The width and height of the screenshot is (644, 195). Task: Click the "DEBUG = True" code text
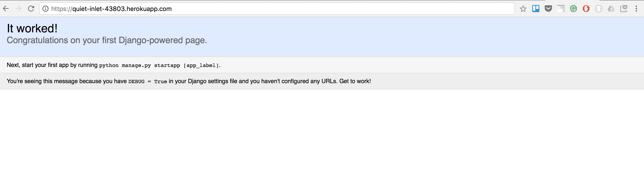pyautogui.click(x=148, y=82)
